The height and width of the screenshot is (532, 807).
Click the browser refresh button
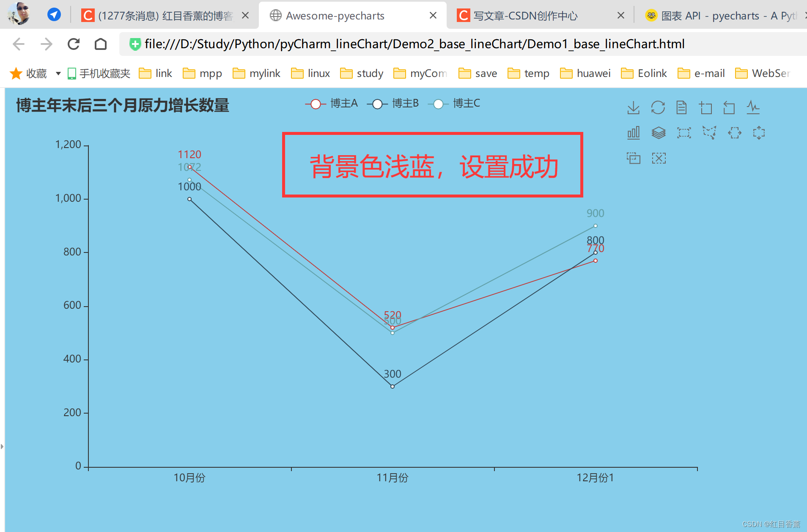point(73,44)
